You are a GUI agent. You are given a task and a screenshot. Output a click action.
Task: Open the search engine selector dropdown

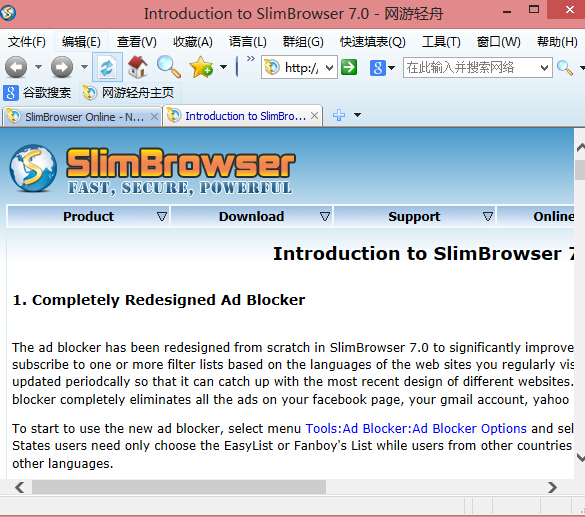[391, 68]
